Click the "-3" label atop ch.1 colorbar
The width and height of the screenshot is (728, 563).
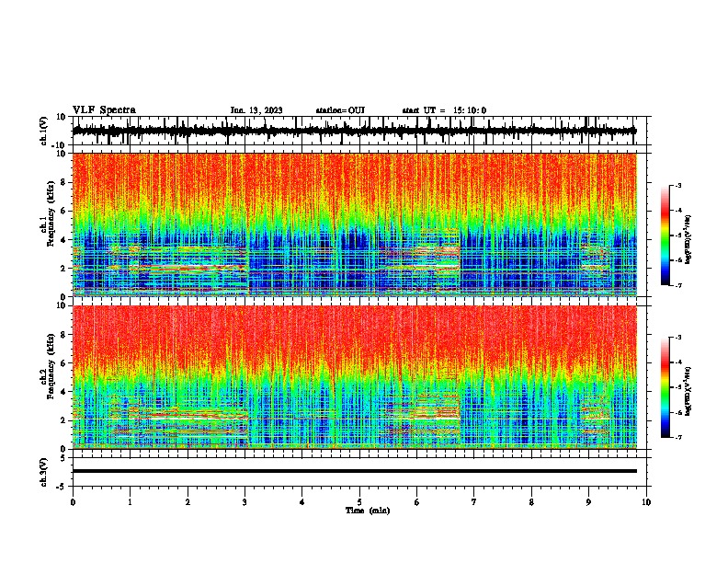[677, 185]
